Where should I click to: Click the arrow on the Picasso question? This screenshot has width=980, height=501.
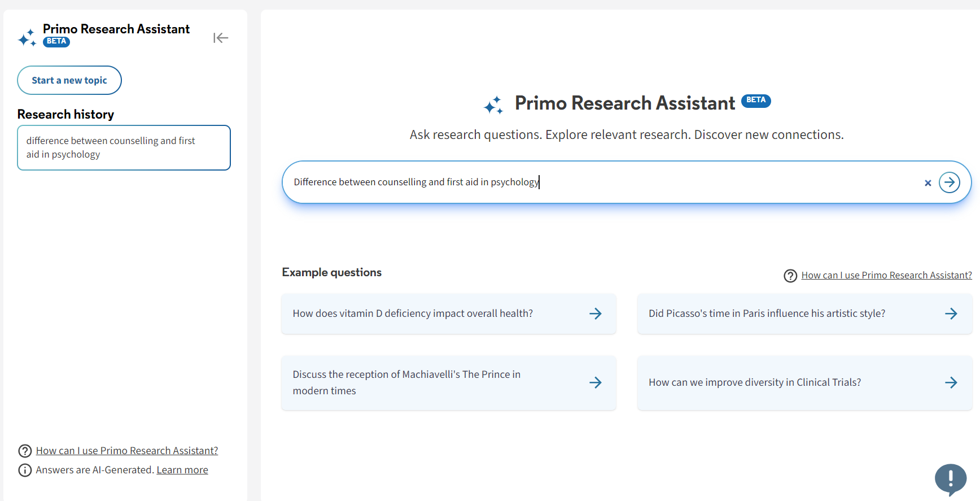coord(951,313)
